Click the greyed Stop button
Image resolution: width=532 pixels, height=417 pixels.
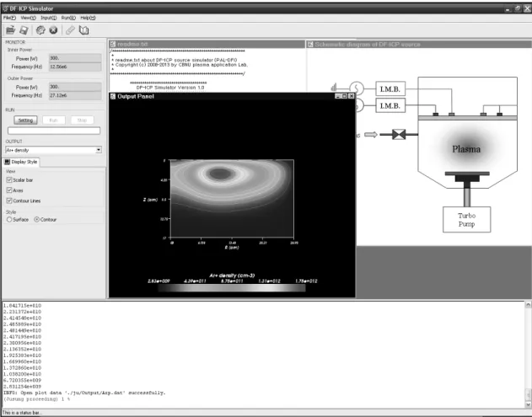pos(82,120)
